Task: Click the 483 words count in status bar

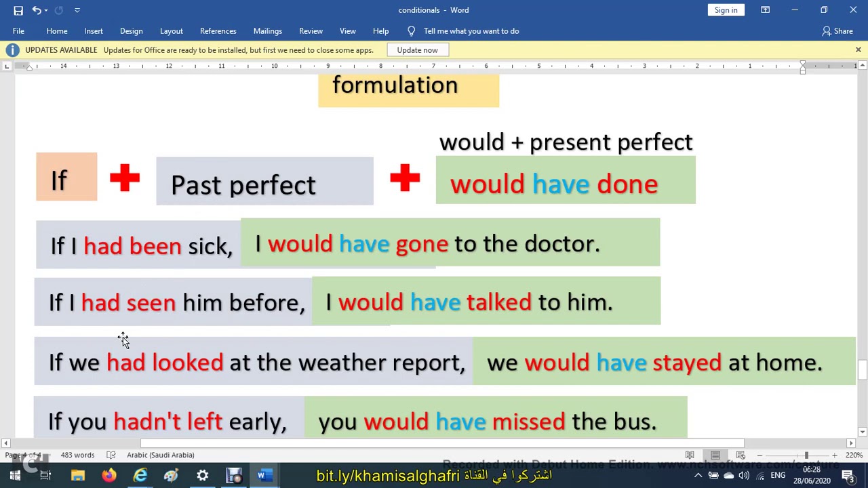Action: click(77, 455)
